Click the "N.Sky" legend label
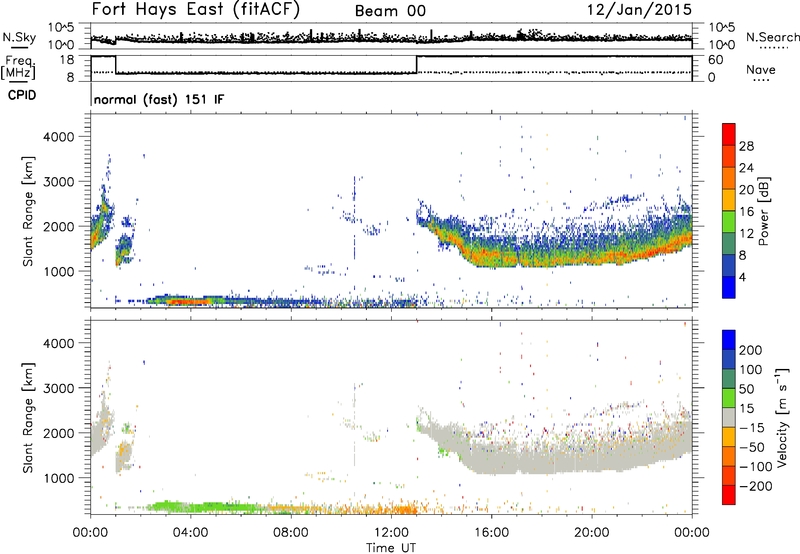This screenshot has width=800, height=554. click(x=19, y=37)
